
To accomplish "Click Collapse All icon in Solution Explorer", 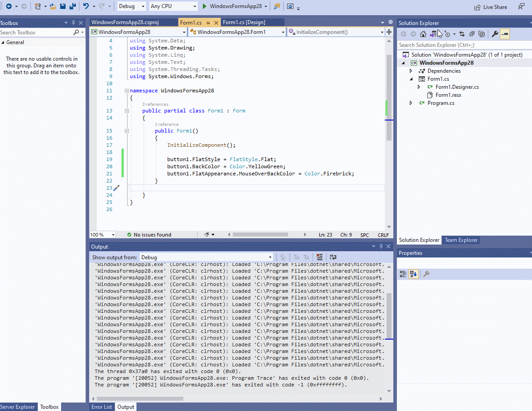I will (471, 34).
